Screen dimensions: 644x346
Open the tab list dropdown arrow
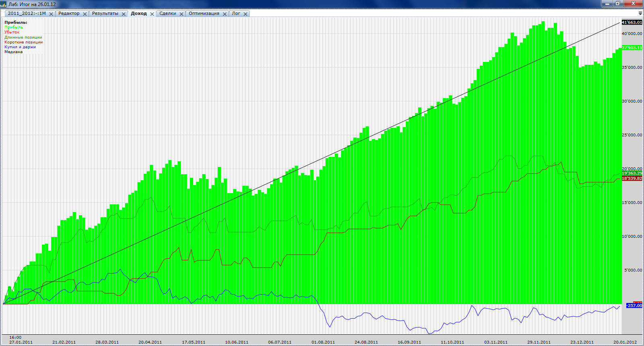point(640,13)
